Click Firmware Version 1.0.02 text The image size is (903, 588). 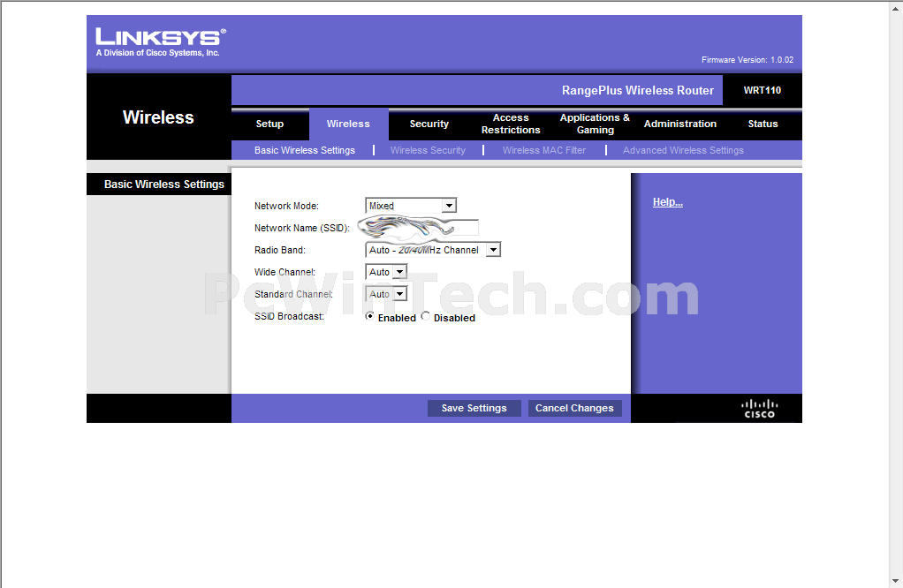click(747, 60)
